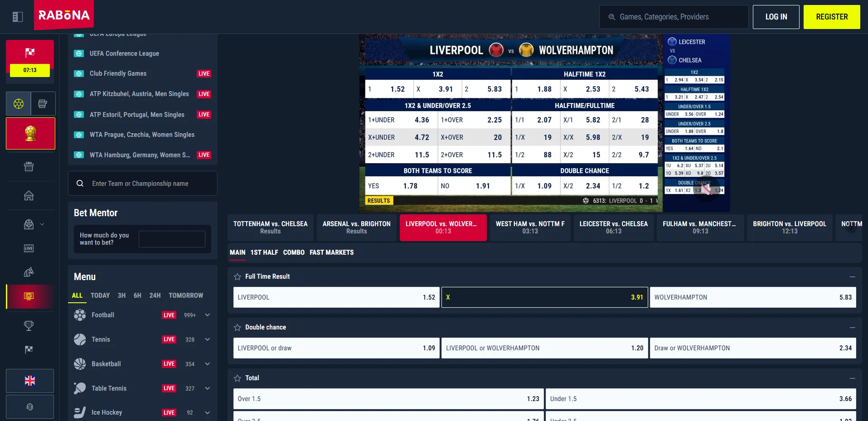Select TOTTENHAM vs. CHELSEA match tab
Screen dimensions: 868x421
[x=271, y=227]
